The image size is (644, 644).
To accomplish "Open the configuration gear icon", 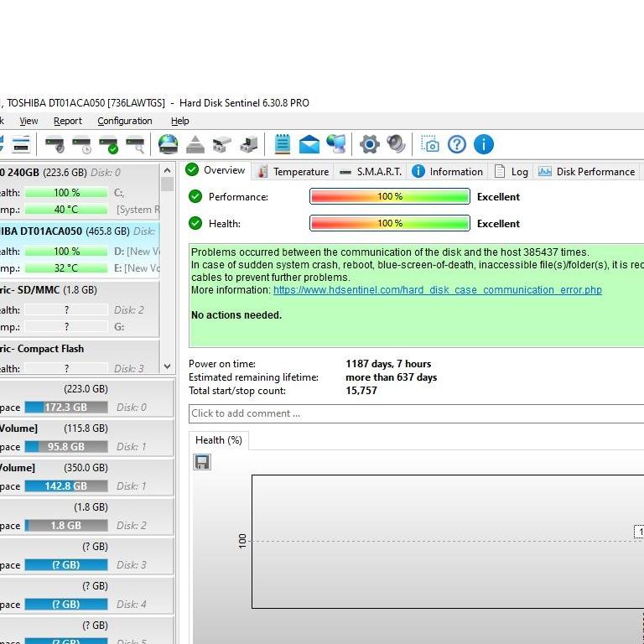I will click(x=370, y=144).
